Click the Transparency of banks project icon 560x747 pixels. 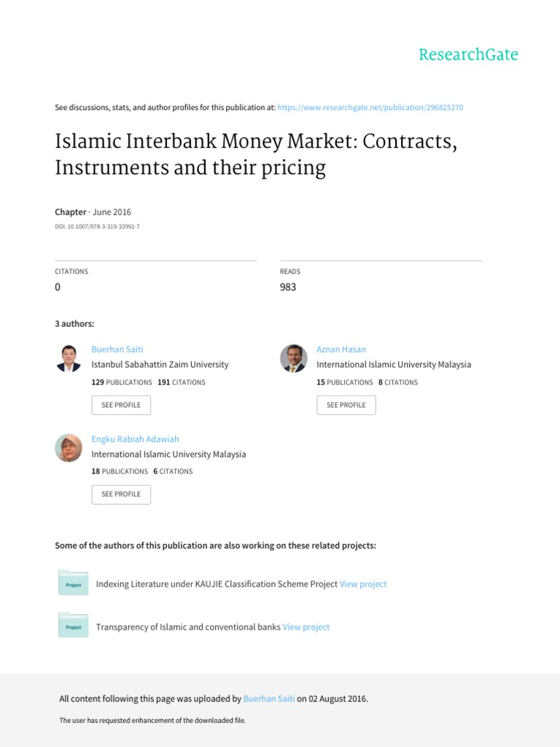click(x=73, y=626)
